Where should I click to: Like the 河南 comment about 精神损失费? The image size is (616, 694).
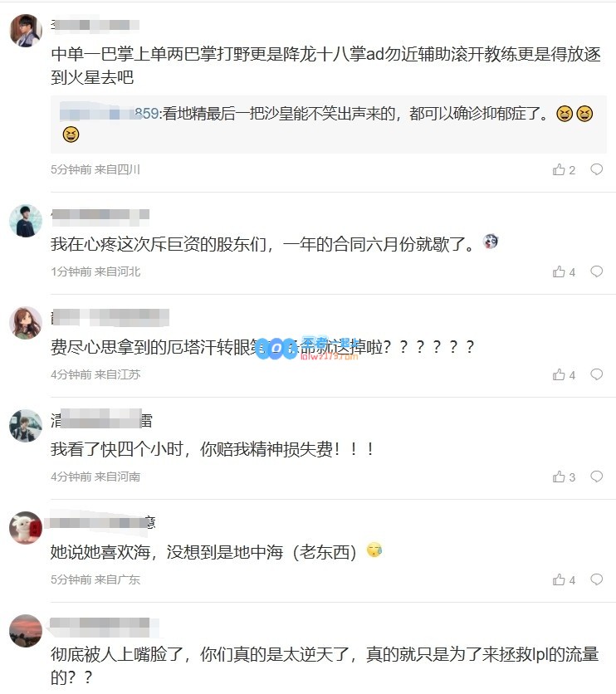click(x=564, y=477)
